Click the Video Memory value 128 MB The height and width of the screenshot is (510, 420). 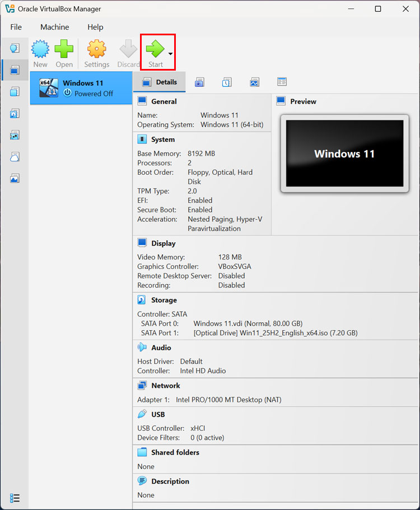pyautogui.click(x=230, y=257)
